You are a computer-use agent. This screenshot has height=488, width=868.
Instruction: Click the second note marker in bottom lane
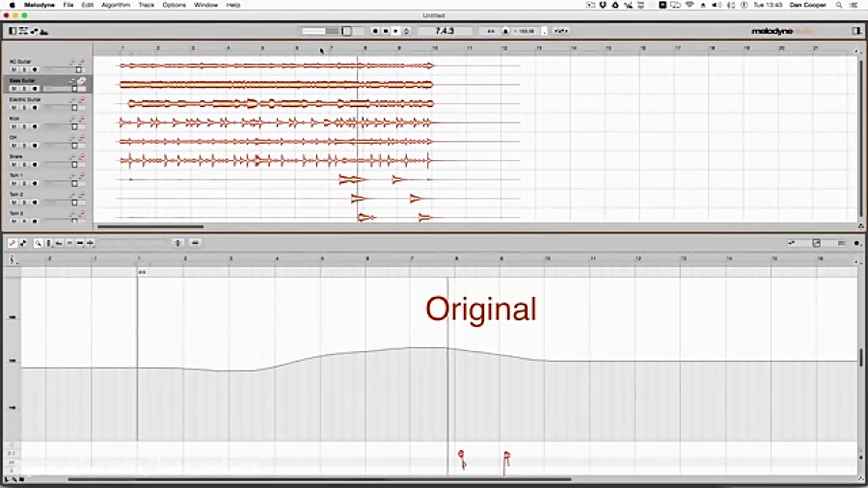tap(506, 462)
